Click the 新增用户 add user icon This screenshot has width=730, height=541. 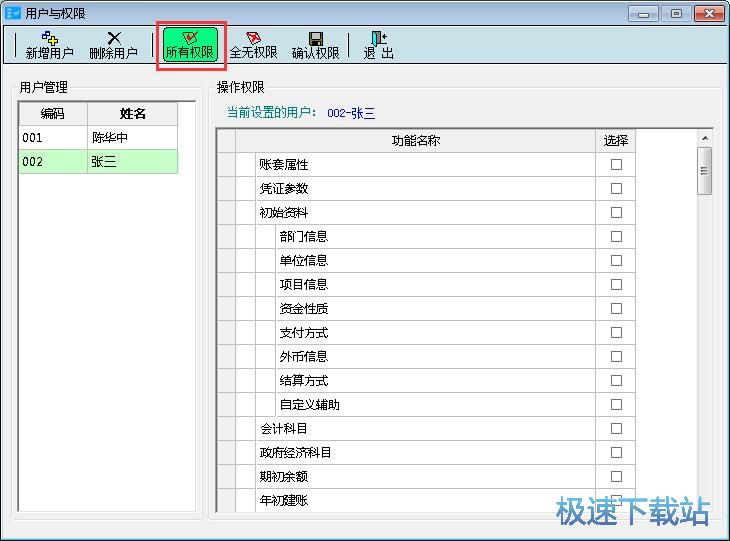coord(49,46)
